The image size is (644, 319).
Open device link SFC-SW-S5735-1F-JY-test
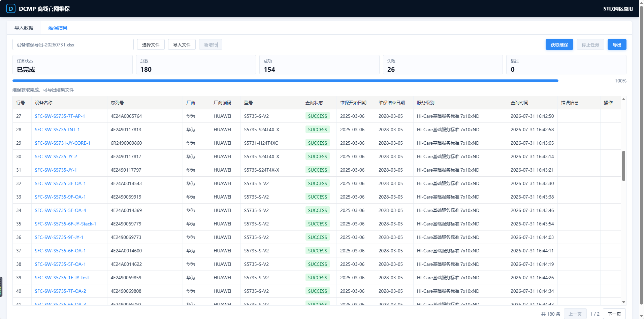click(x=62, y=278)
